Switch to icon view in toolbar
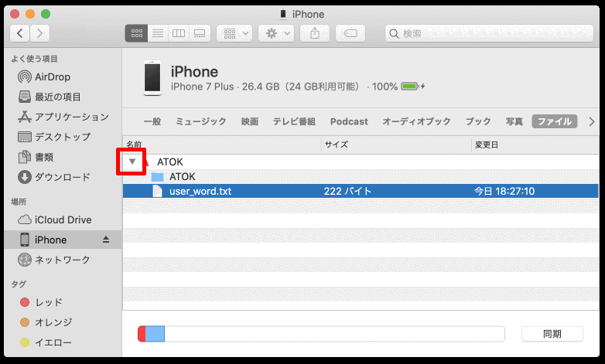The width and height of the screenshot is (605, 364). pyautogui.click(x=136, y=33)
